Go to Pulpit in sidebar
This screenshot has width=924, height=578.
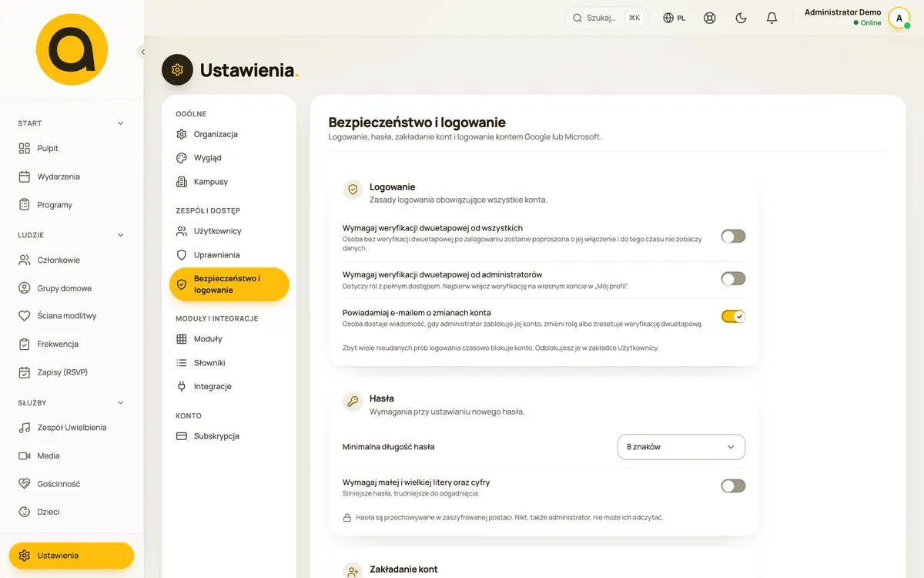click(x=72, y=148)
